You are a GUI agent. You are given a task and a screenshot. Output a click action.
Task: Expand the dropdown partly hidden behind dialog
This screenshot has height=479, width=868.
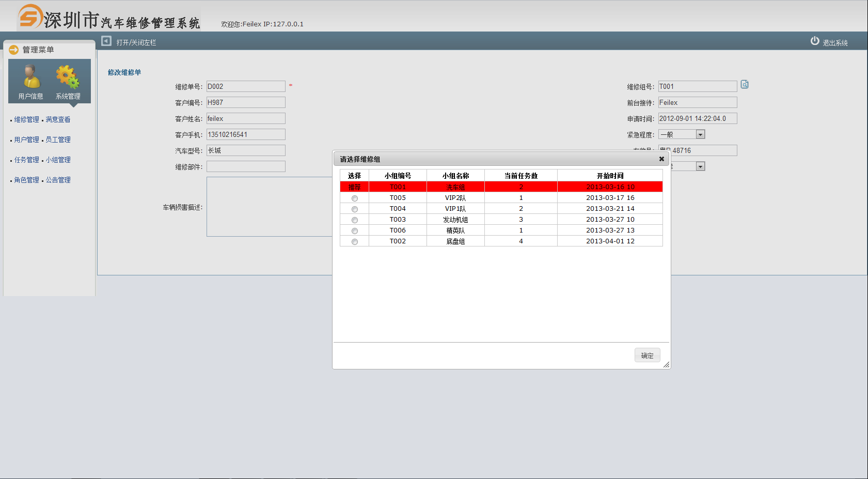click(x=700, y=166)
